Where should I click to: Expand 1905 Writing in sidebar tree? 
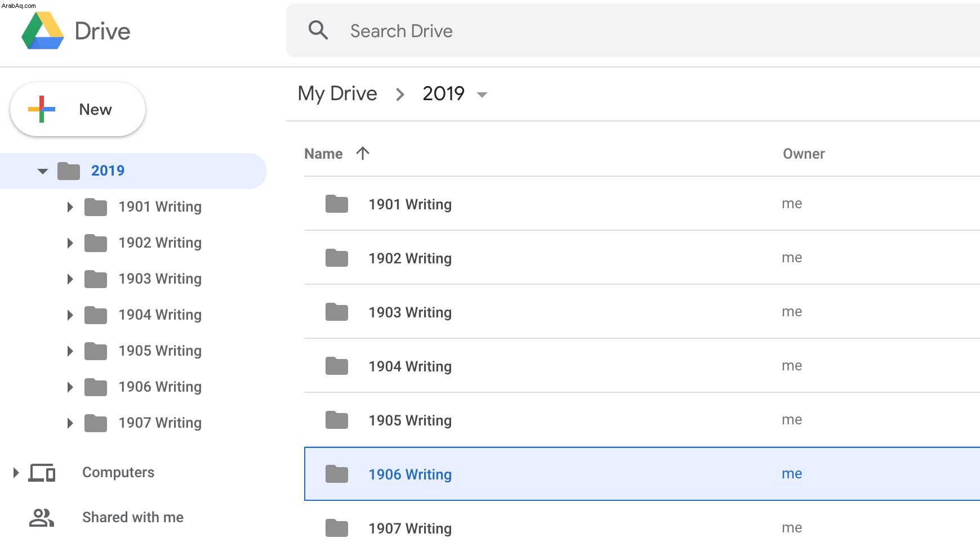click(x=70, y=351)
